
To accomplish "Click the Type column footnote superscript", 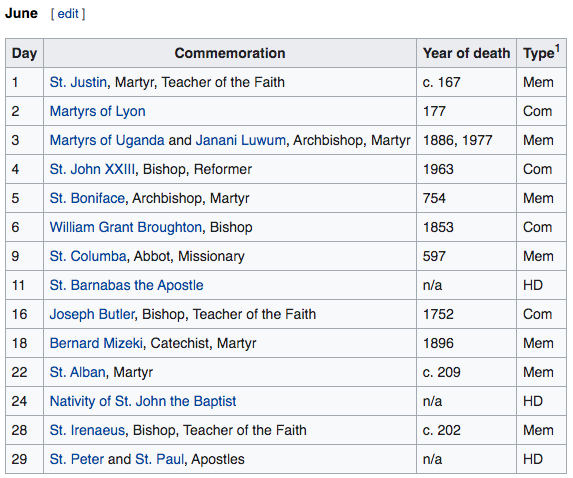I will [557, 48].
